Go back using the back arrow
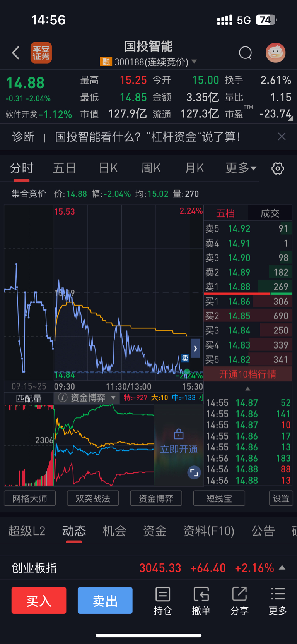 click(x=15, y=53)
